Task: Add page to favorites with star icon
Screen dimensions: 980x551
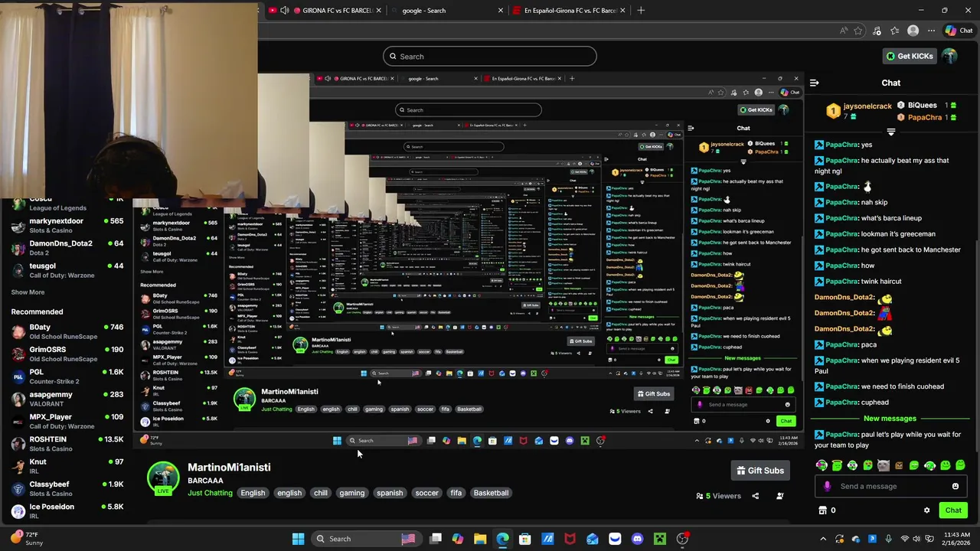Action: pyautogui.click(x=858, y=31)
